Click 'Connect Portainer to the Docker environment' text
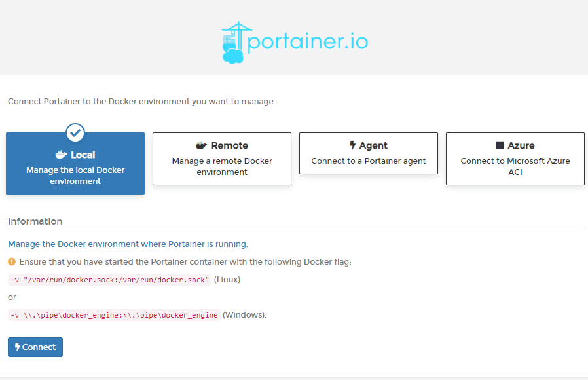Image resolution: width=588 pixels, height=380 pixels. [141, 102]
